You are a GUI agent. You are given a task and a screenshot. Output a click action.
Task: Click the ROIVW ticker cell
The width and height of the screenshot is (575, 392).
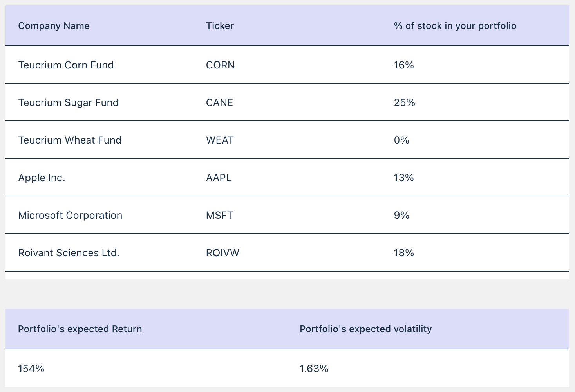click(x=222, y=253)
